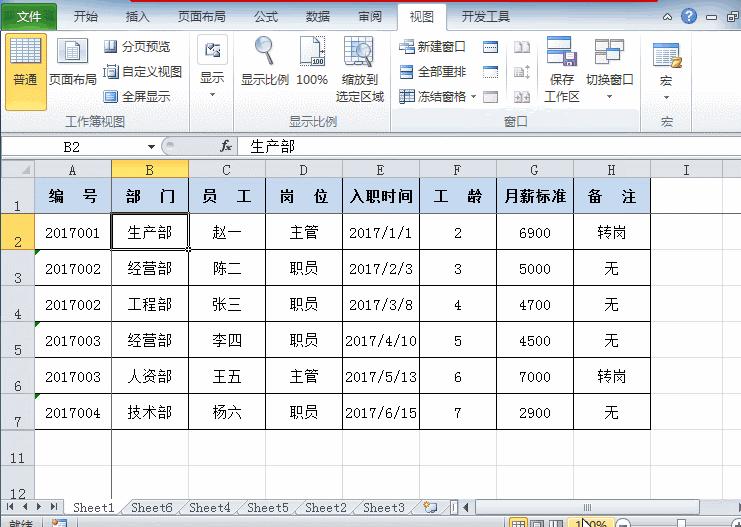This screenshot has width=741, height=527.
Task: Click the Insert Worksheet tab icon
Action: point(430,507)
